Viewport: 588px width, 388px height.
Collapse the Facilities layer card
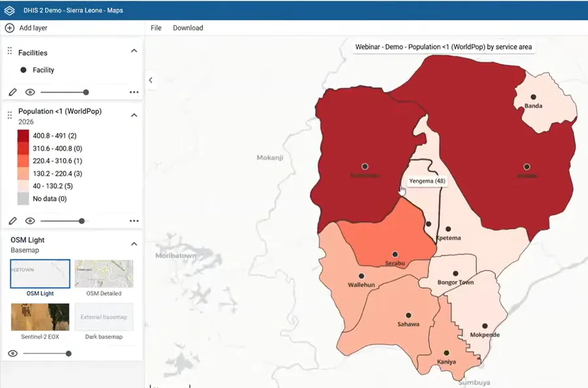[134, 50]
